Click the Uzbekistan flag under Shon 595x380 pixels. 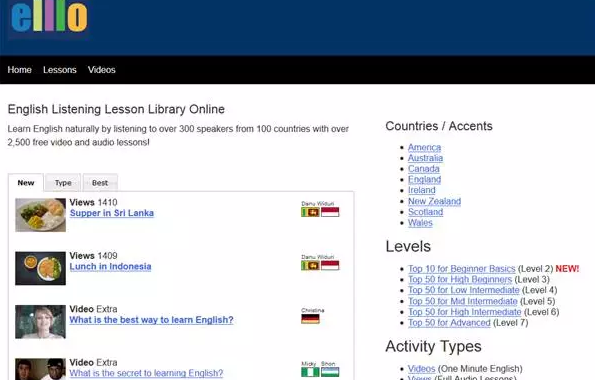click(330, 372)
